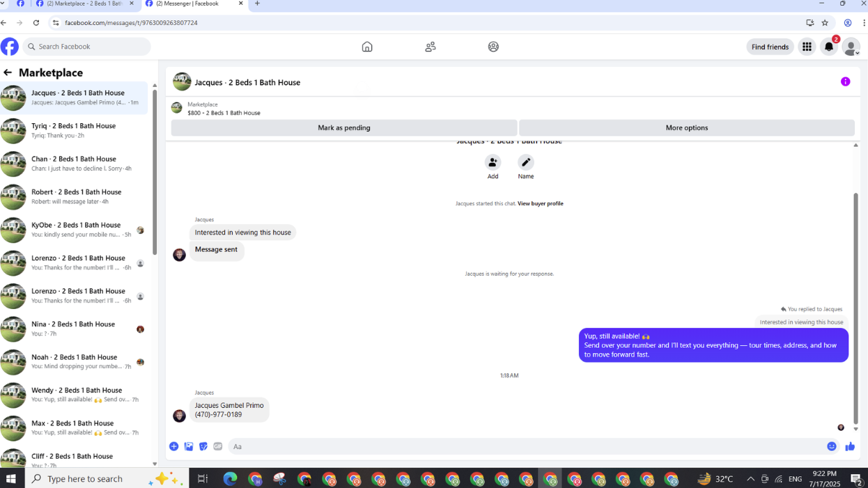
Task: Open Jacques 2 Beds 1 Bath House conversation
Action: (74, 97)
